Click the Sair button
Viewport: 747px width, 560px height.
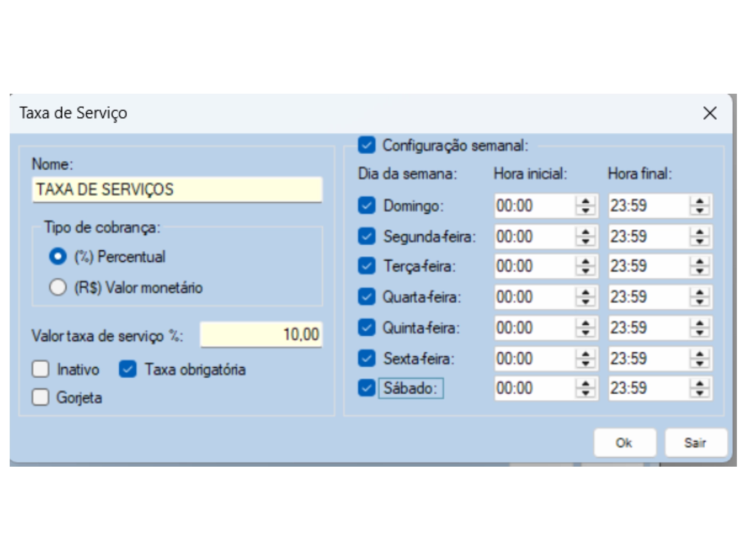(695, 443)
